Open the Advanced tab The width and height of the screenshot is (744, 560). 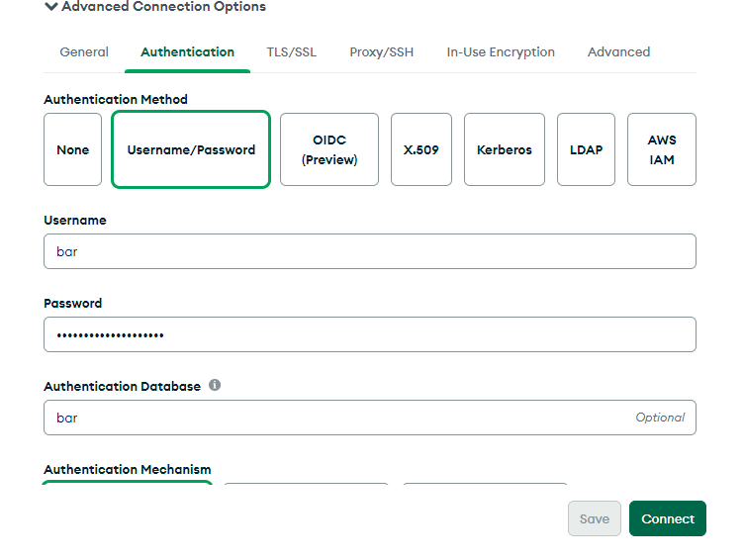point(618,52)
